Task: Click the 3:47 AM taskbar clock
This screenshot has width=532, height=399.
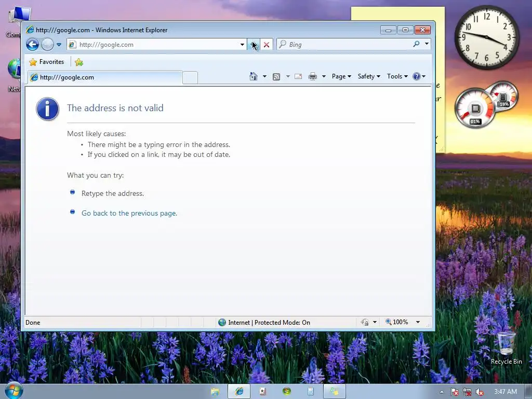Action: pos(505,392)
